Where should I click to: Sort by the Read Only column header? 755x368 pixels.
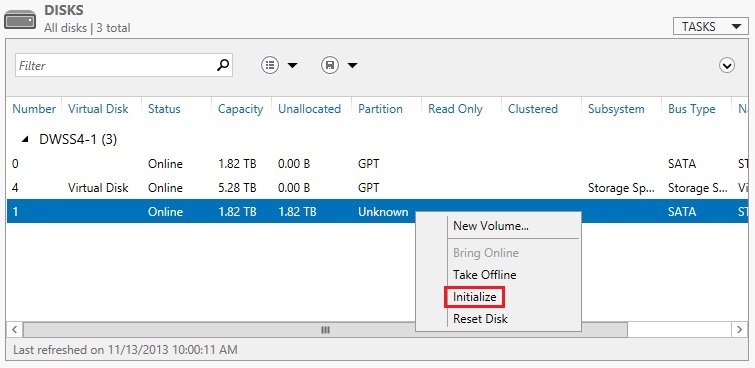point(455,109)
